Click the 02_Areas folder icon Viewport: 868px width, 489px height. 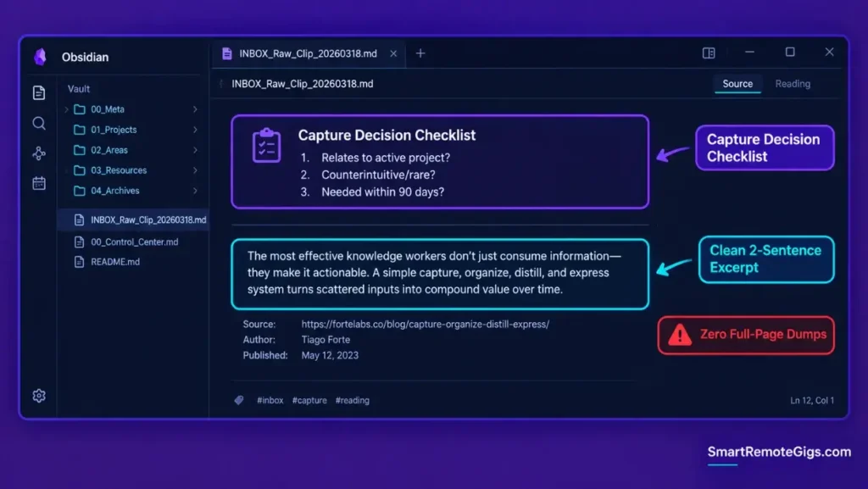80,150
